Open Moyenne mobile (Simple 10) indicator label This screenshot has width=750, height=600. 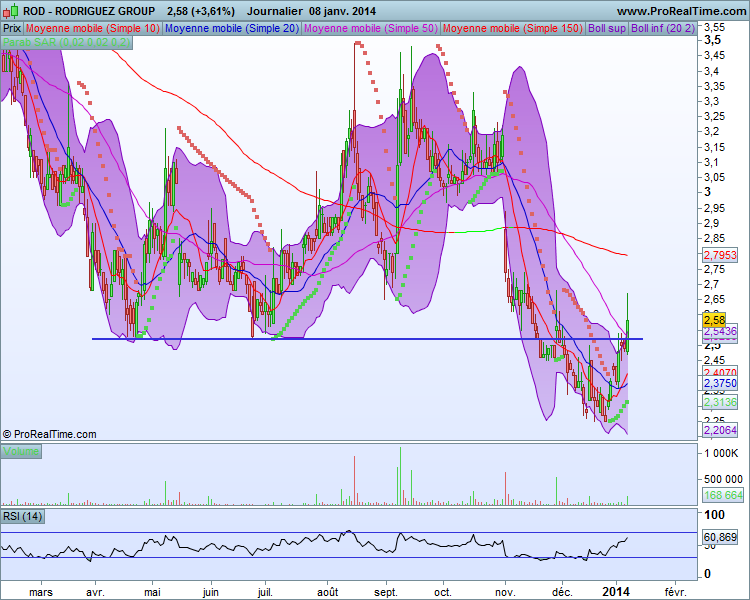(93, 28)
